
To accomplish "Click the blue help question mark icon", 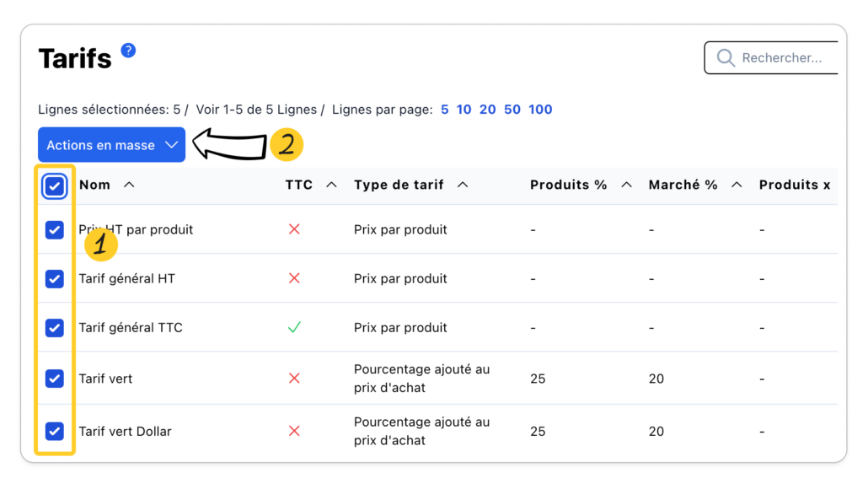I will 128,51.
